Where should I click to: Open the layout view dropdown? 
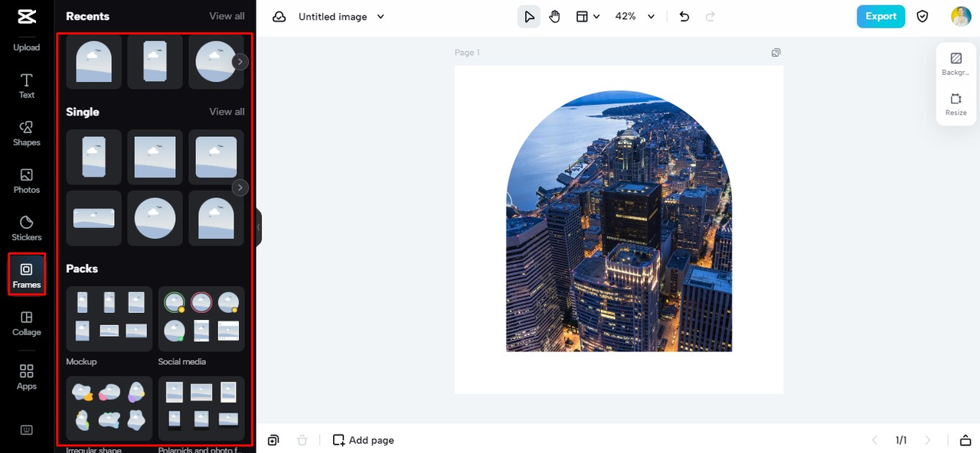pos(588,16)
